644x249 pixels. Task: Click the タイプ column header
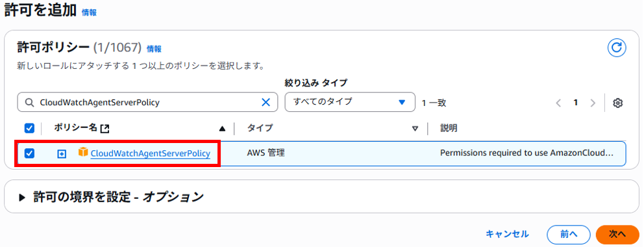click(260, 128)
